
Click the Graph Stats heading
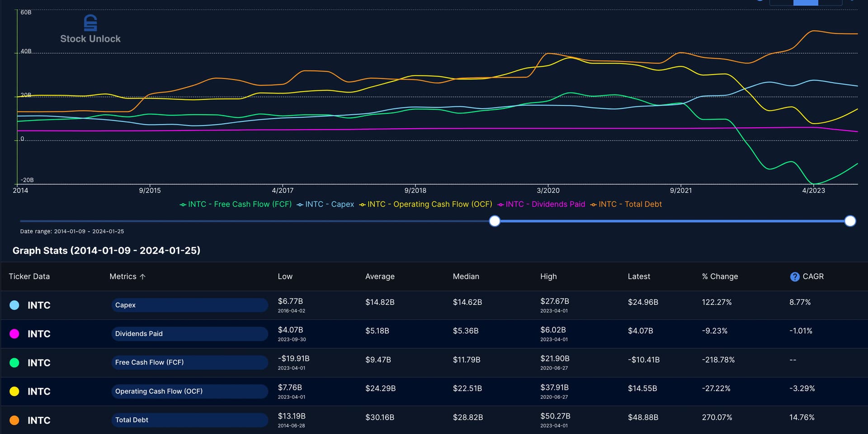(106, 251)
